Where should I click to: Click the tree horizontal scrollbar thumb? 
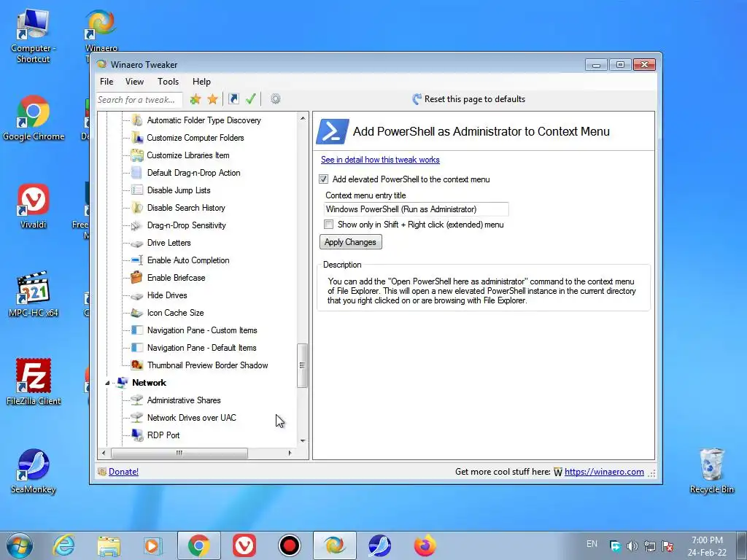179,453
